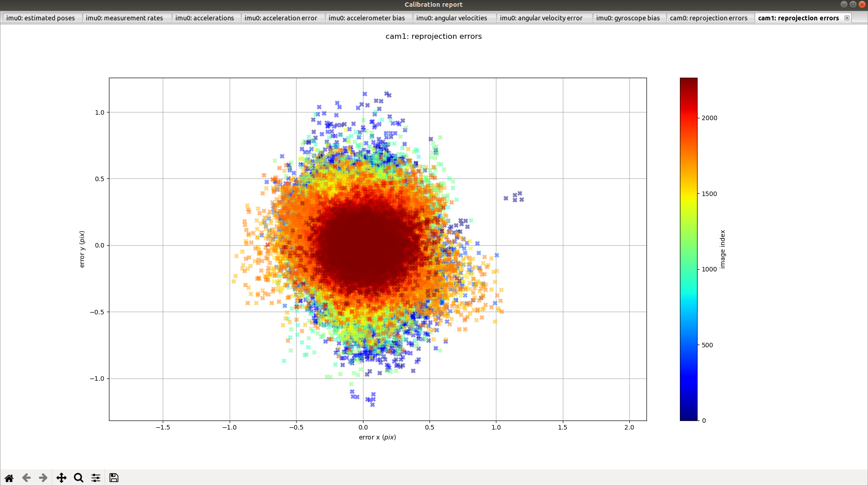
Task: Click the 2000 colorbar tick label
Action: 709,118
